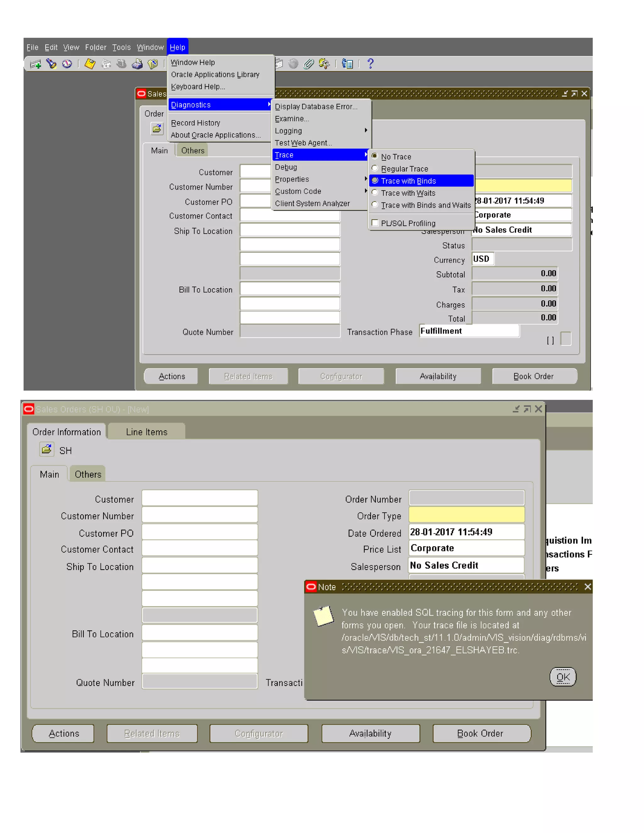This screenshot has width=644, height=833.
Task: Click the Find flashlight toolbar icon
Action: [x=51, y=64]
